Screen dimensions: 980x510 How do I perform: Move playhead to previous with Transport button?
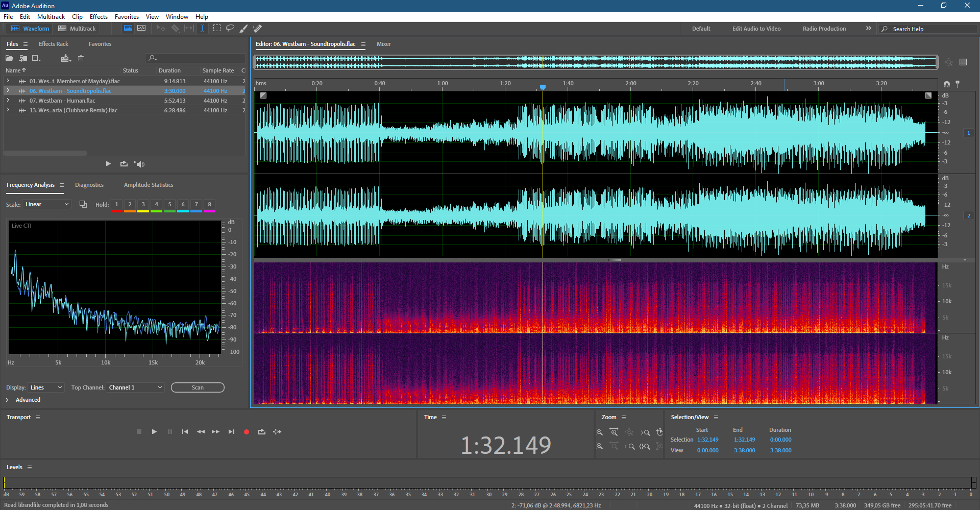coord(185,432)
